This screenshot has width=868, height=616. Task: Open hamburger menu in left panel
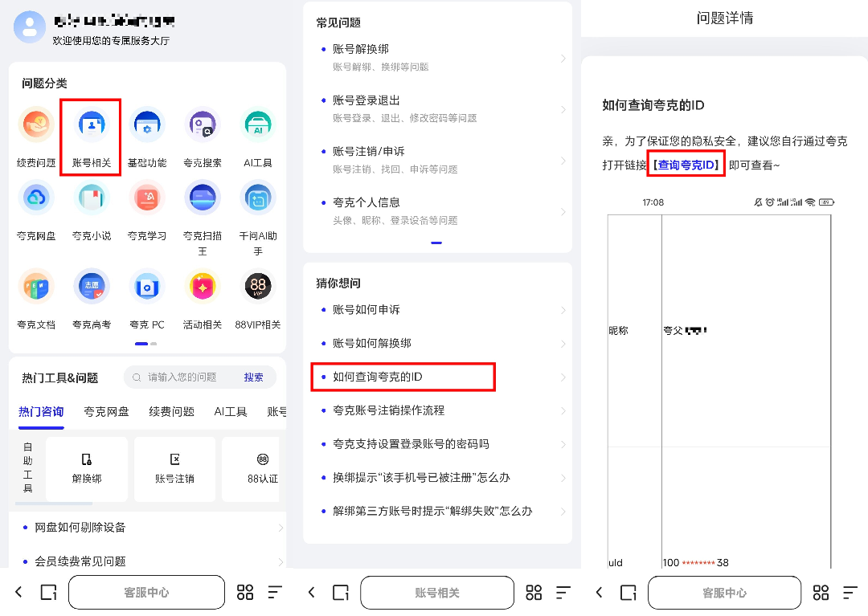click(275, 592)
